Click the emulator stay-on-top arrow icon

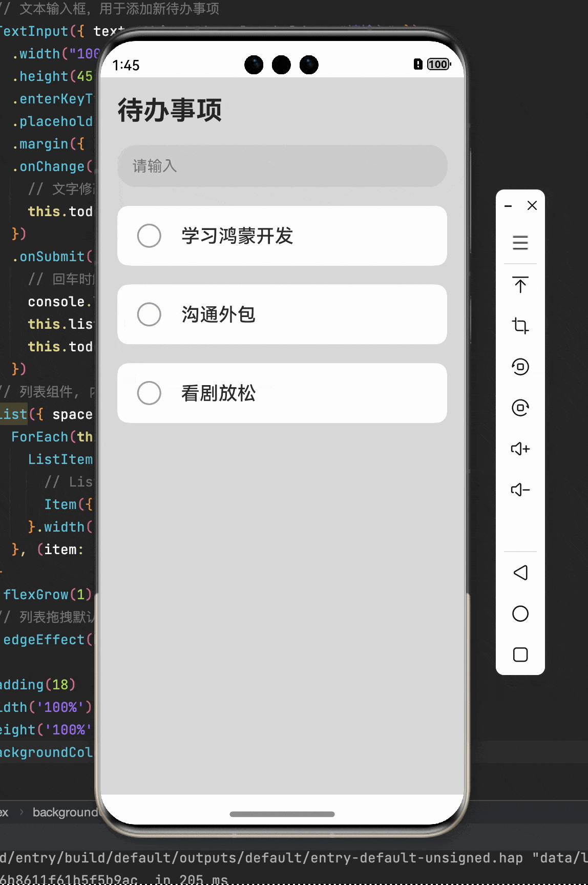(x=520, y=285)
